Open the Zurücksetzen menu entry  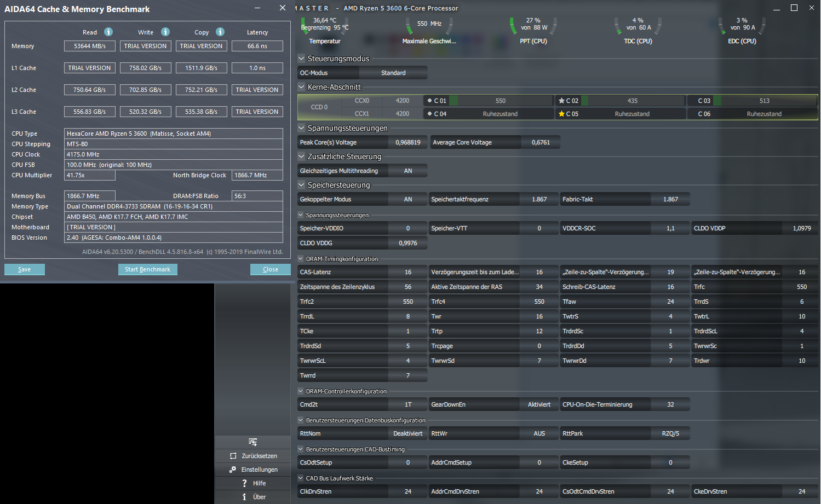point(252,456)
